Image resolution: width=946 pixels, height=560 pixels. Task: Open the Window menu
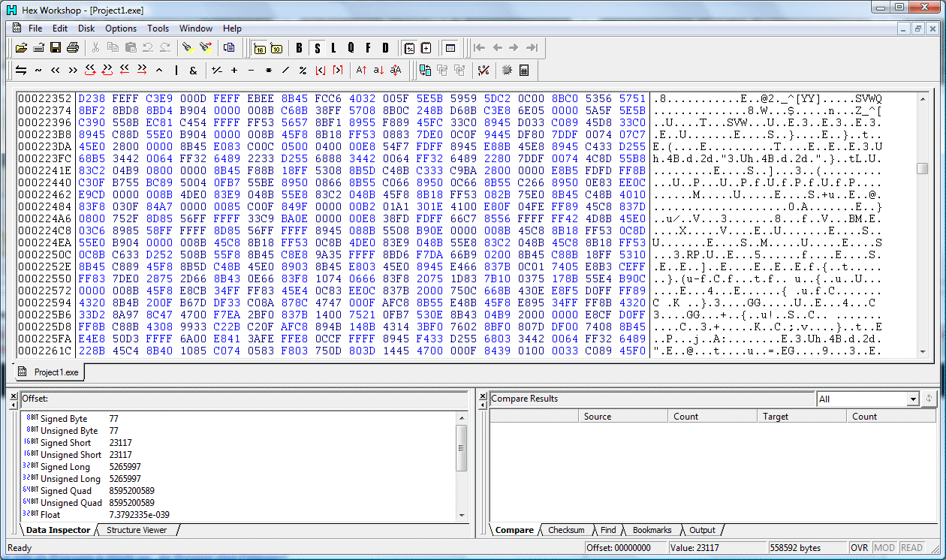195,29
